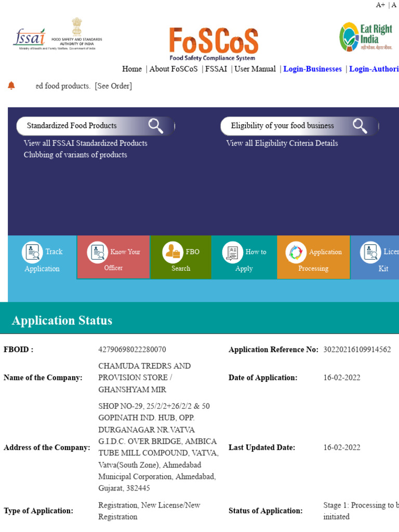Image resolution: width=399 pixels, height=532 pixels.
Task: Select Login-Businesses
Action: coord(312,69)
